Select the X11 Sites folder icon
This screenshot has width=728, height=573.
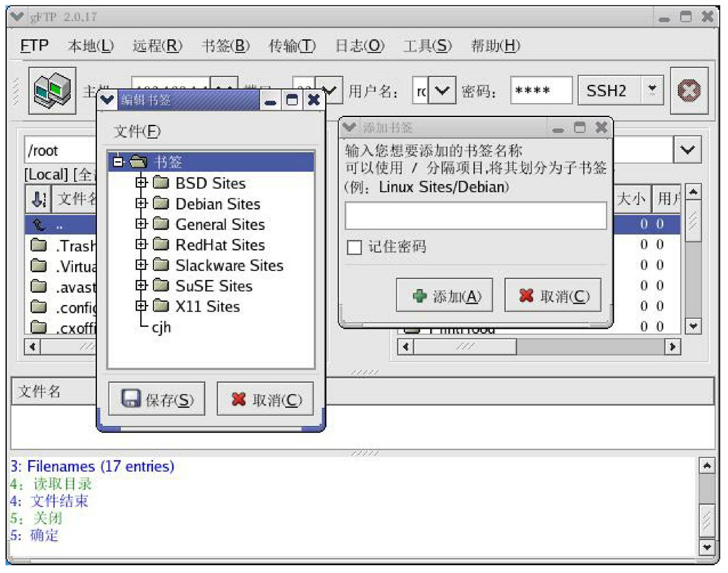point(161,307)
